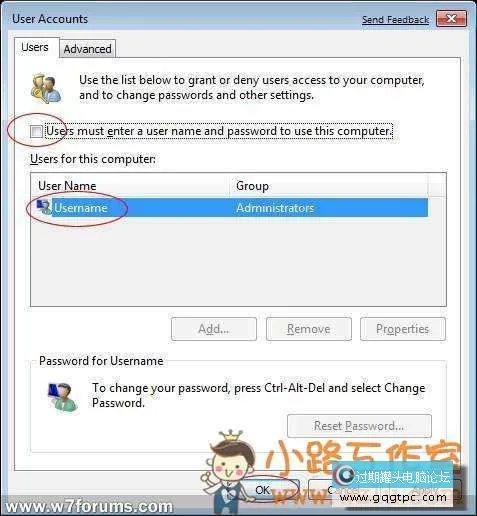Viewport: 477px width, 516px height.
Task: Click Administrators group cell
Action: coord(275,208)
